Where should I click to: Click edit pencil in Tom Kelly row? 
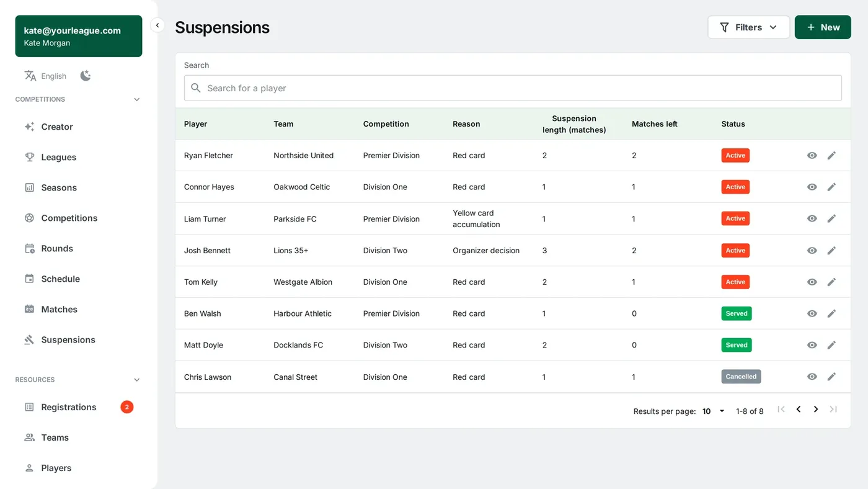831,282
